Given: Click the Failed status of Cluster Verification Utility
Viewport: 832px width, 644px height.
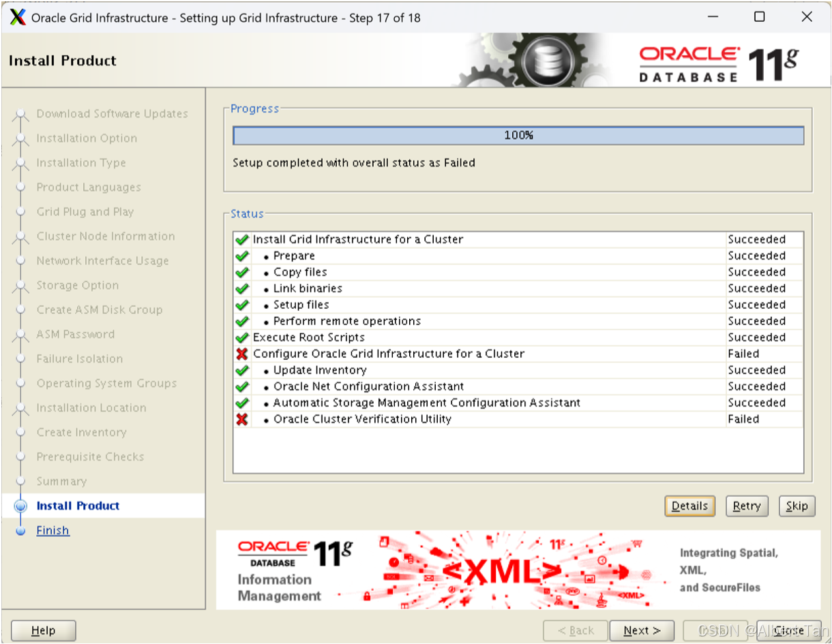Looking at the screenshot, I should [x=743, y=419].
